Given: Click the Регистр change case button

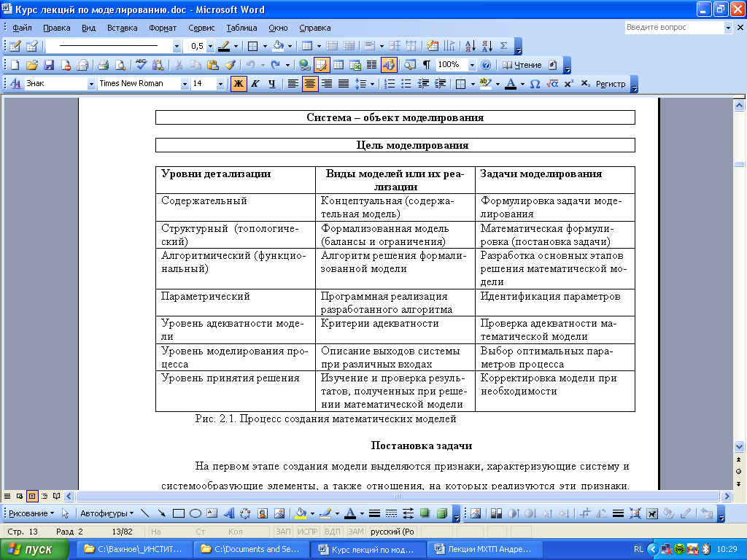Looking at the screenshot, I should coord(611,84).
